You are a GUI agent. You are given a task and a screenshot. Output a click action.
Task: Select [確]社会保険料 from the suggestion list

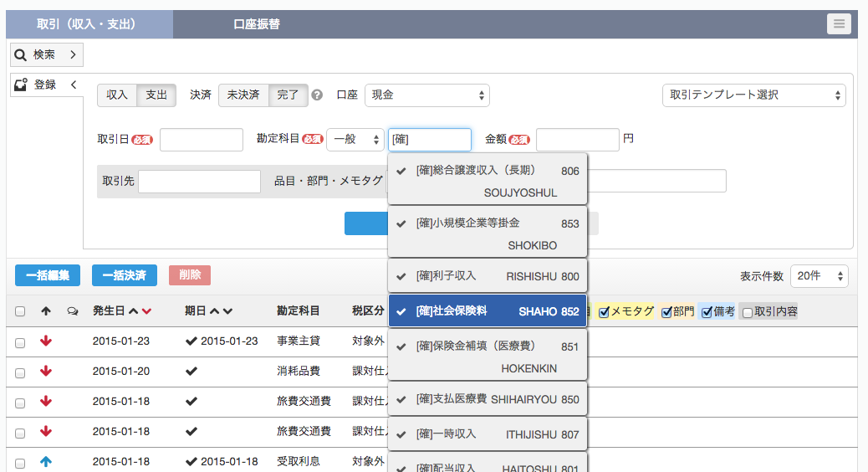coord(488,311)
